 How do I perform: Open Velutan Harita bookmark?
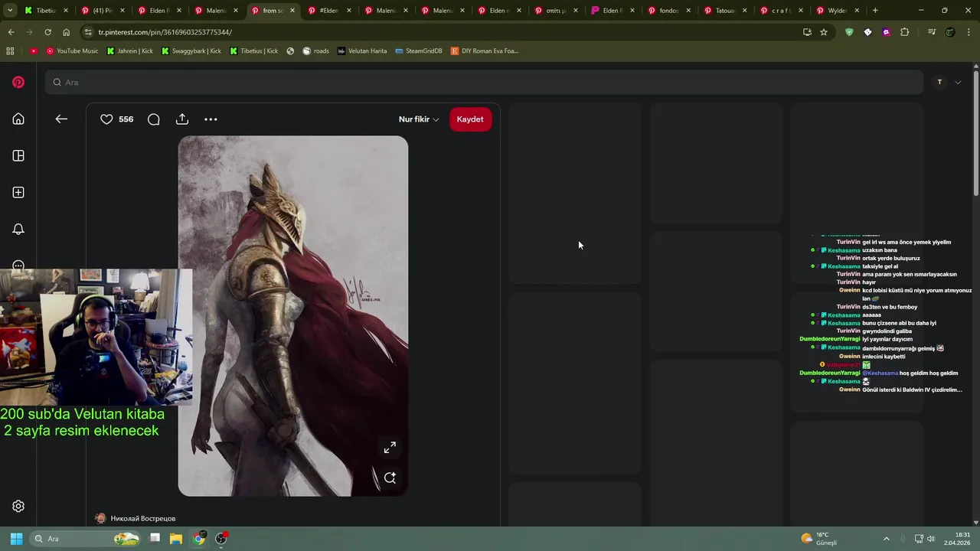pyautogui.click(x=362, y=51)
